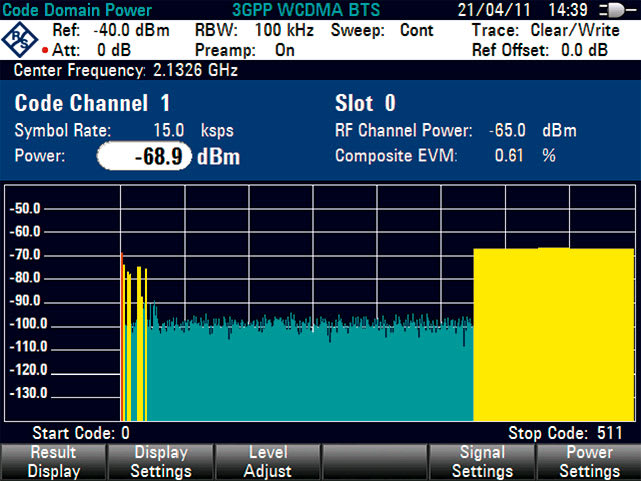Click the Center Frequency 2.1326 GHz readout
Screen dimensions: 641x481
coord(126,70)
